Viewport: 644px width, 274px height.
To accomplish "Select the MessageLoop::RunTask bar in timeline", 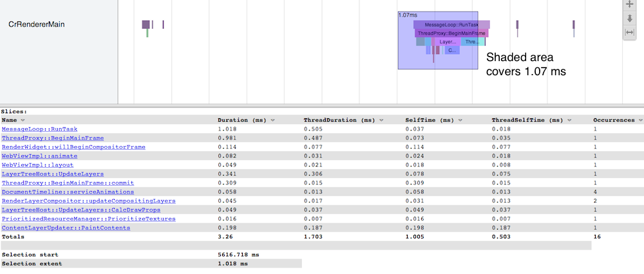I will coord(451,24).
